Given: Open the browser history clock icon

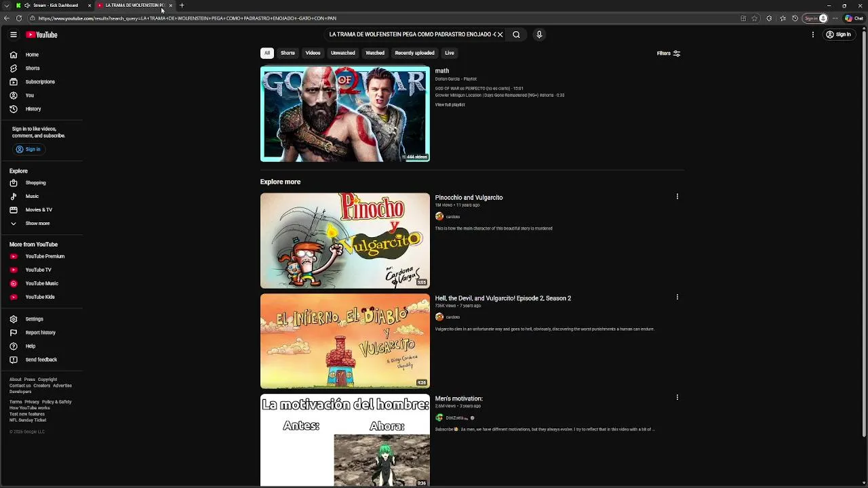Looking at the screenshot, I should [x=795, y=18].
